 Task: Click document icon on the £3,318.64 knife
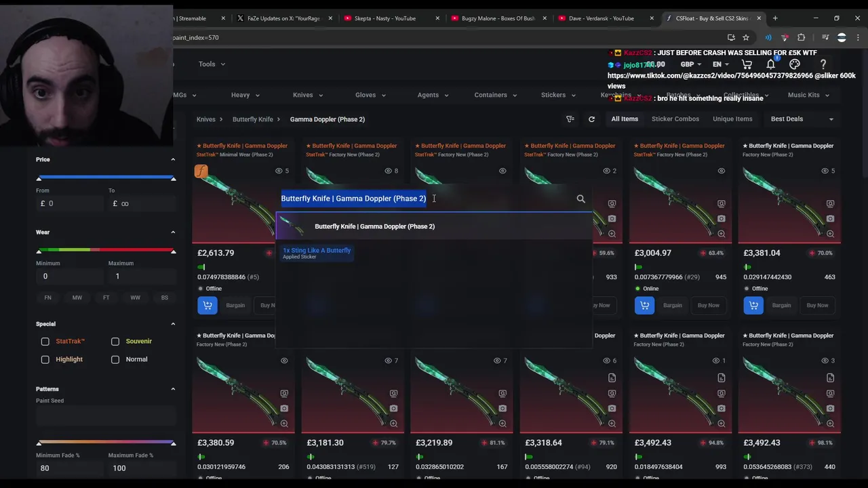click(x=612, y=378)
